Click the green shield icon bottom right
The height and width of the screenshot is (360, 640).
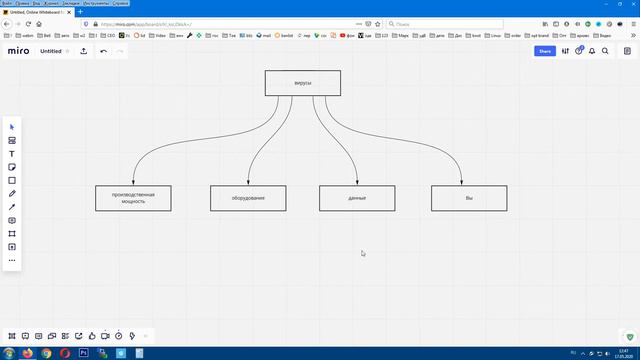pos(630,337)
